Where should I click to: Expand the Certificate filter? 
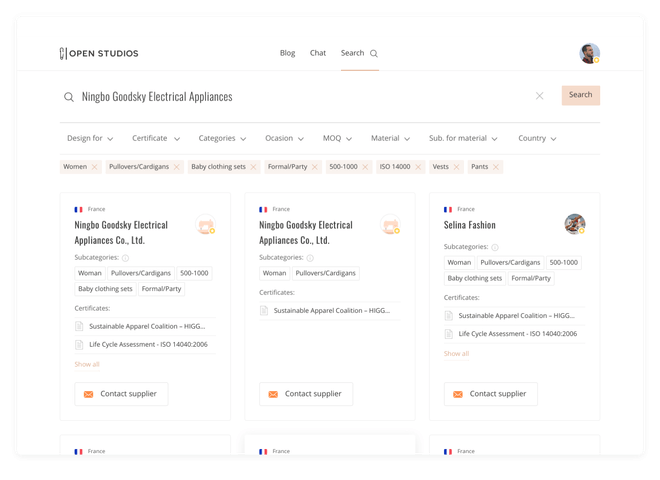(156, 139)
